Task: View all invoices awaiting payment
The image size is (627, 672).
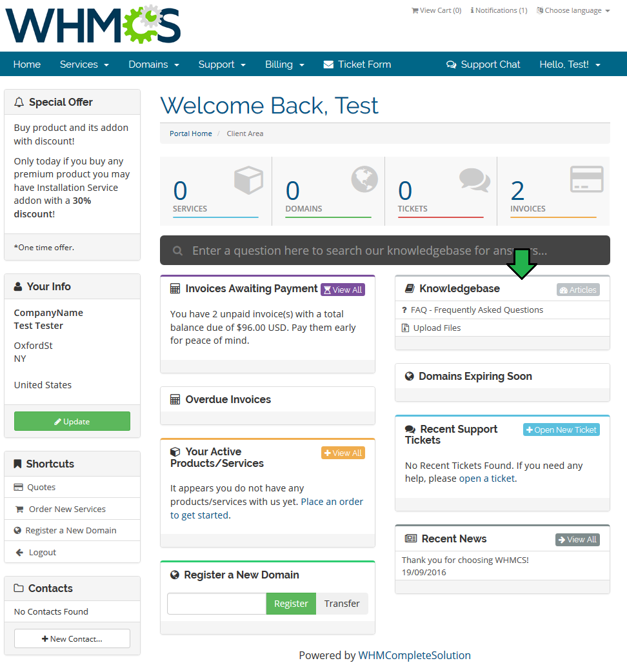Action: tap(343, 290)
